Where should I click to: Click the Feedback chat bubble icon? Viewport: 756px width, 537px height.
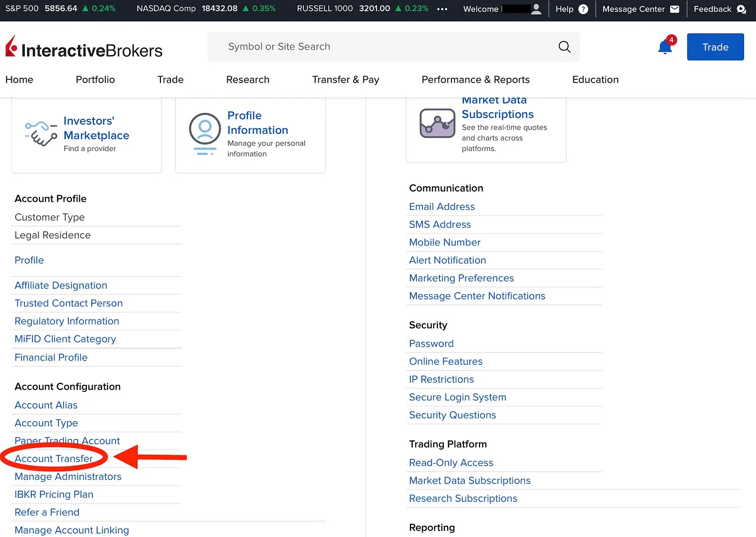tap(741, 9)
